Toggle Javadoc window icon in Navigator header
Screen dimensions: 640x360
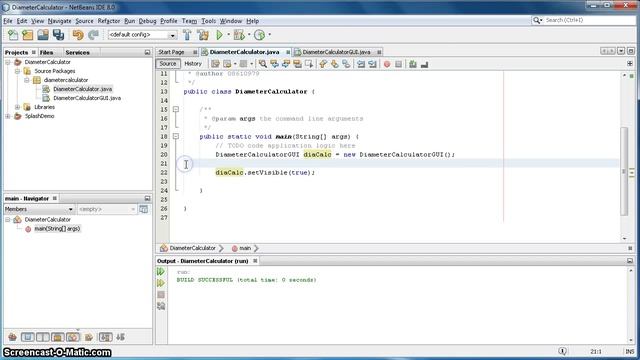144,209
